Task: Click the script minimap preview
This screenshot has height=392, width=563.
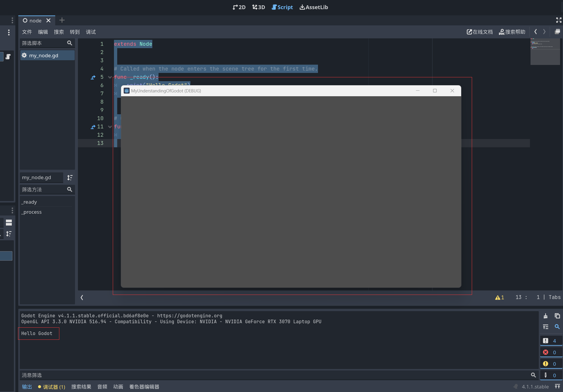Action: tap(545, 51)
